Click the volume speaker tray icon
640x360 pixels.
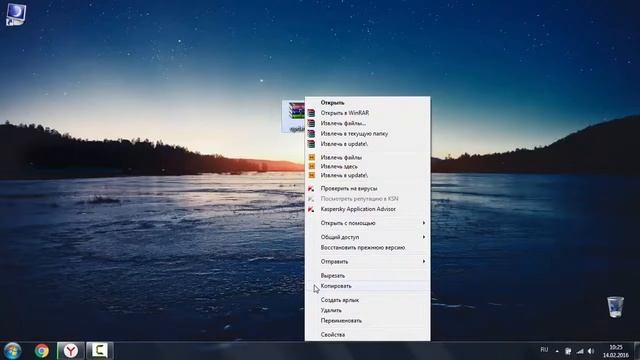click(591, 351)
